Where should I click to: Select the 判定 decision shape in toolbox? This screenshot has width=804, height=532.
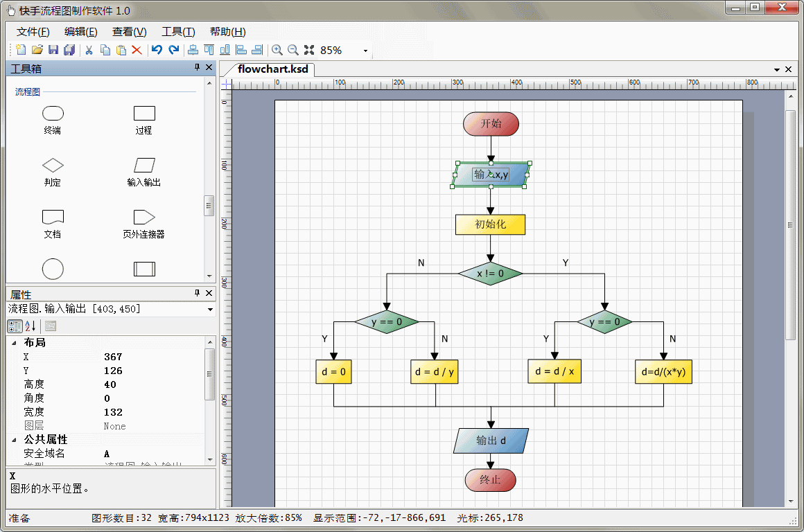53,172
